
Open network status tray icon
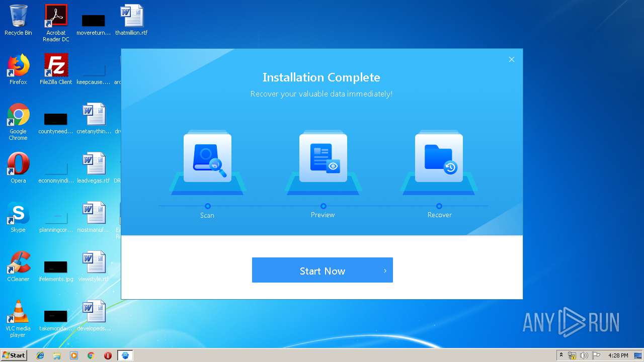point(572,355)
